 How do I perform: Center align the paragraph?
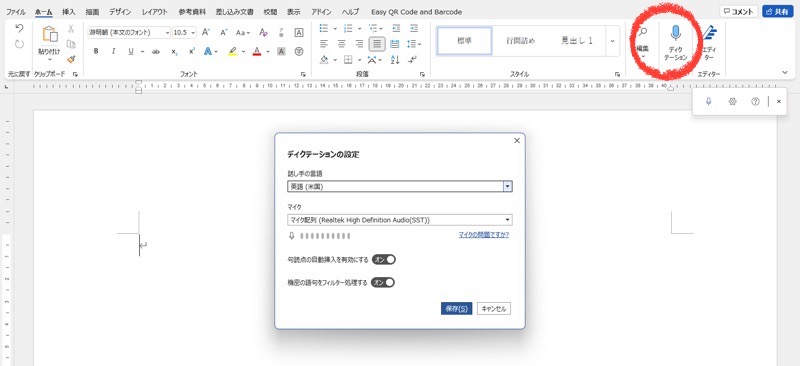pos(341,43)
